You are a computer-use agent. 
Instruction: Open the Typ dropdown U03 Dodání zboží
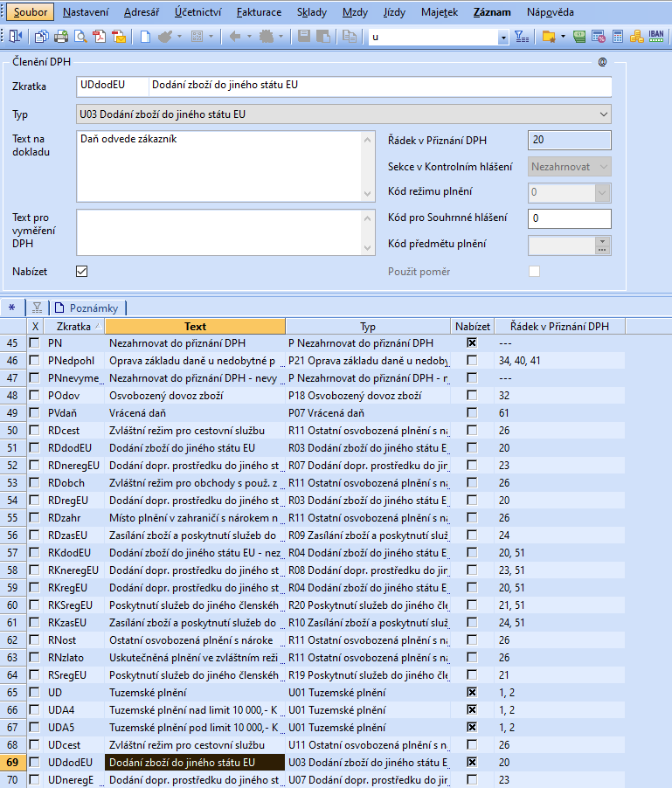pos(343,114)
